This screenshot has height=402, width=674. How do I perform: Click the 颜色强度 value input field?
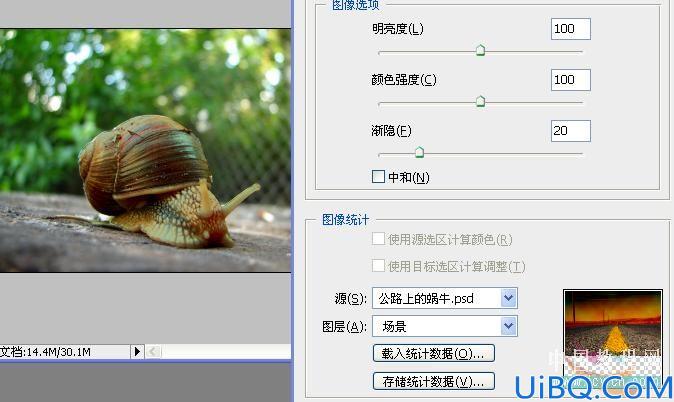click(x=571, y=80)
